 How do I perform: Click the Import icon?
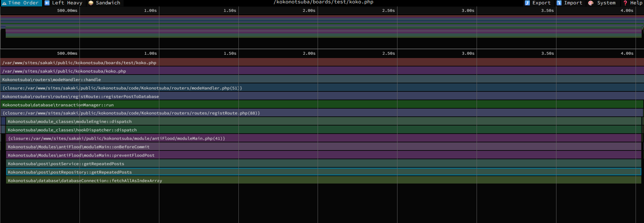[x=559, y=3]
